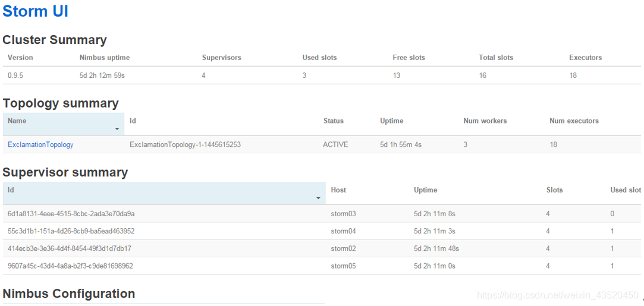
Task: Select supervisor id 414ecb3e-3e36-4d4f-8454-49f3d1d7db17
Action: pos(70,248)
